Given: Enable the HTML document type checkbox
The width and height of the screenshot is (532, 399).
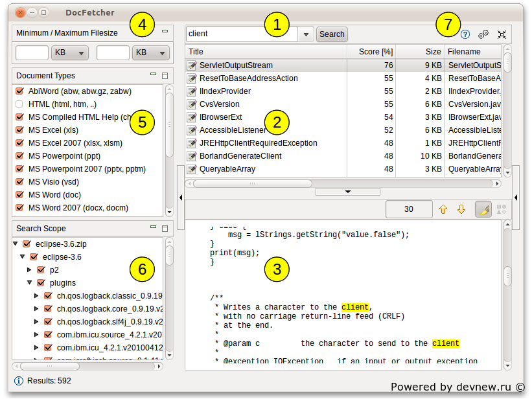Looking at the screenshot, I should click(x=19, y=104).
